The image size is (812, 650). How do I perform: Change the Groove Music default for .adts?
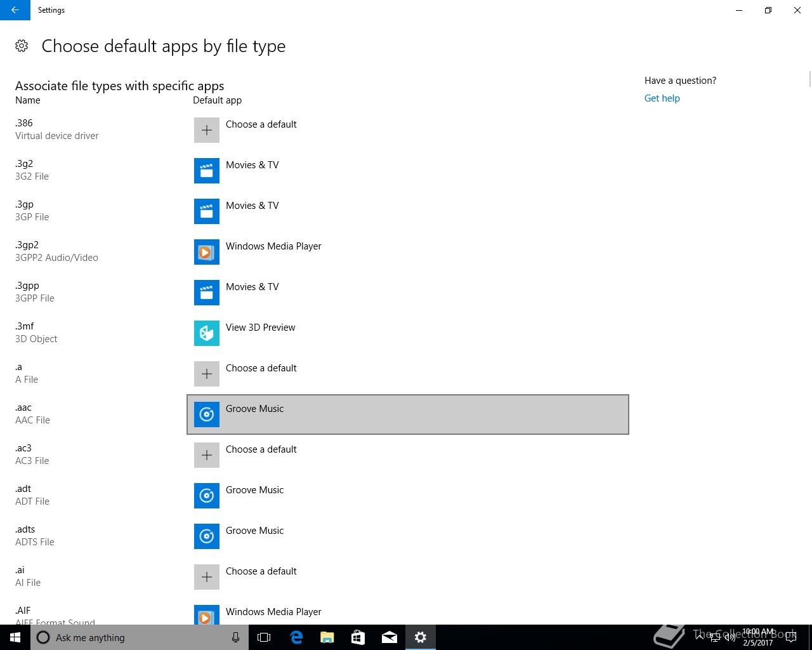(x=408, y=536)
